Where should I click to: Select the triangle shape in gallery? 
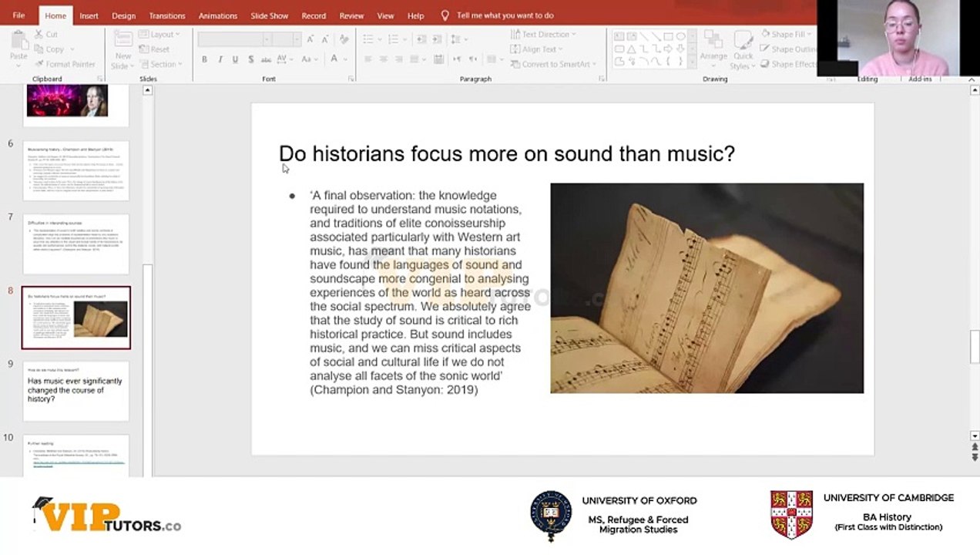pyautogui.click(x=631, y=49)
